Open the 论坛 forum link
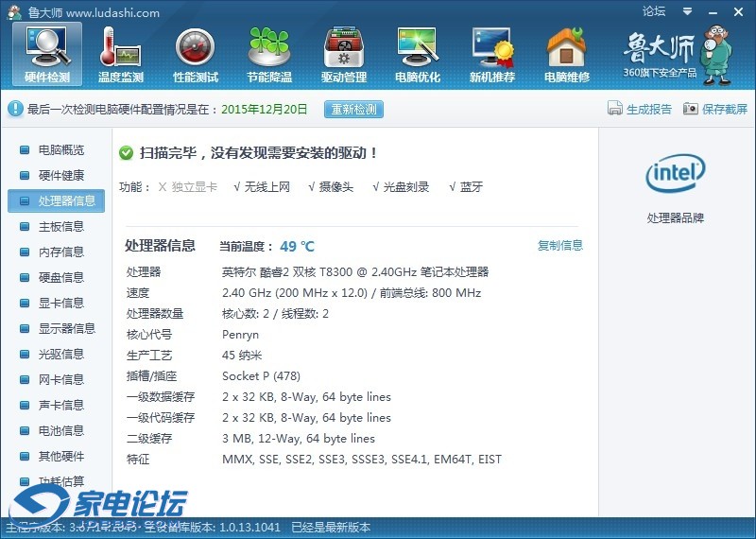 coord(654,11)
